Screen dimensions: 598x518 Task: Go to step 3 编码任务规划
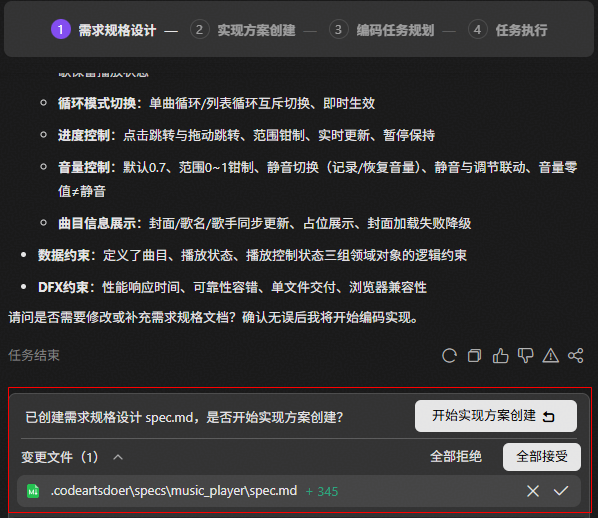pos(395,30)
